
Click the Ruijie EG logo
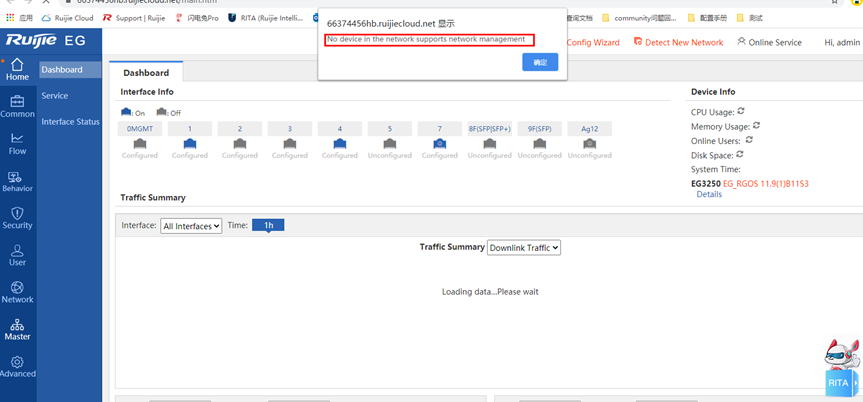[45, 40]
